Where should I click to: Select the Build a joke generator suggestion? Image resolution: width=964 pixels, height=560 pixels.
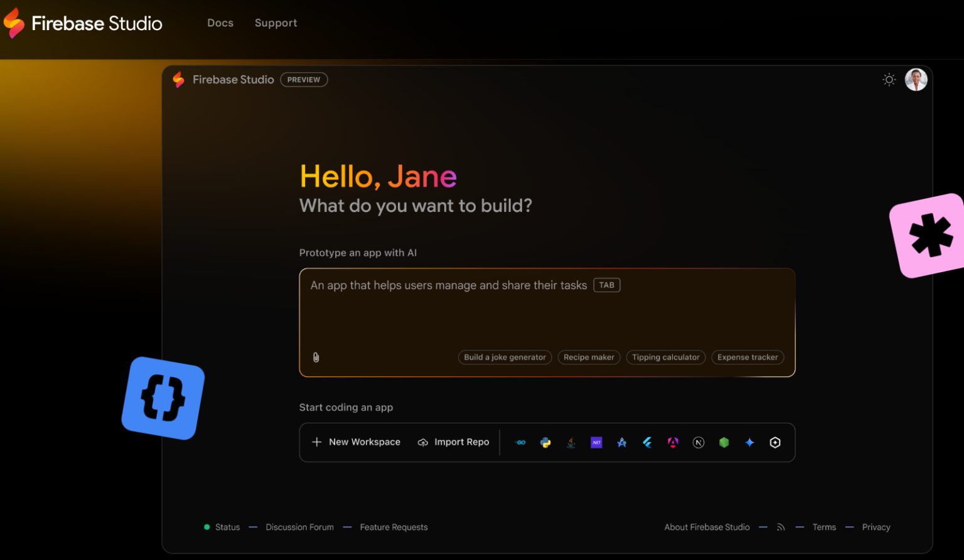[505, 357]
